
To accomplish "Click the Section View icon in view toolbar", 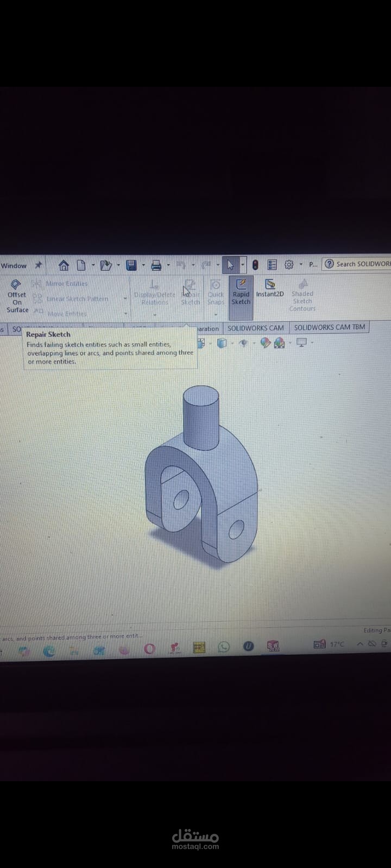I will (x=201, y=343).
